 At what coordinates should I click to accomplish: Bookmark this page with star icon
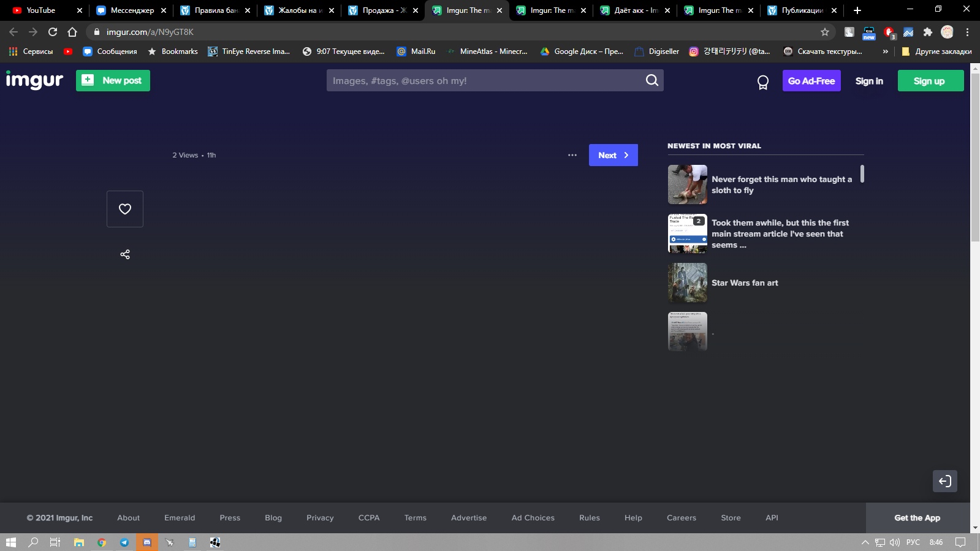pyautogui.click(x=825, y=32)
